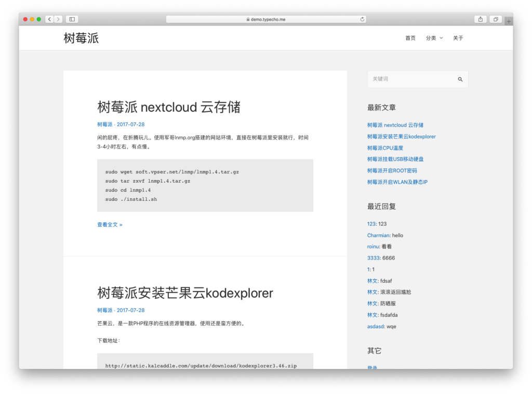Open a new tab with the plus icon

(x=509, y=21)
